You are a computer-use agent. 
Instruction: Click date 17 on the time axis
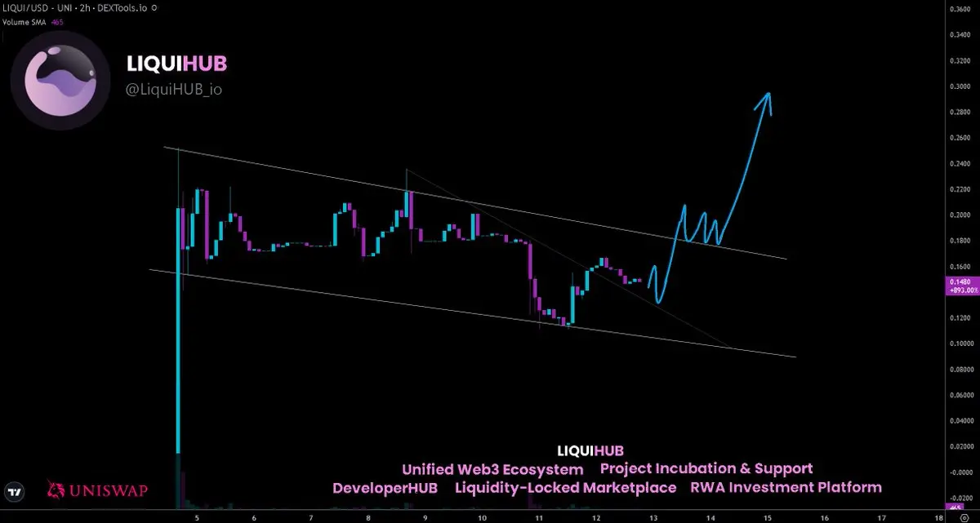(x=880, y=517)
